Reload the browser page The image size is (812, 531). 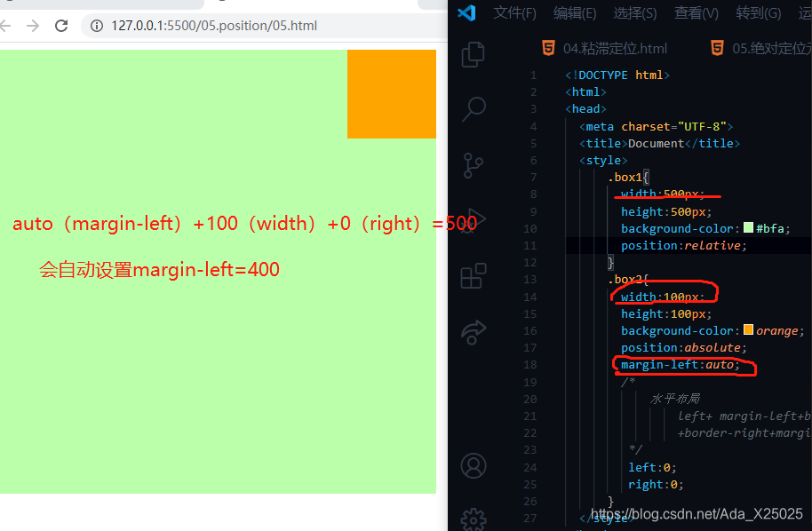[61, 26]
